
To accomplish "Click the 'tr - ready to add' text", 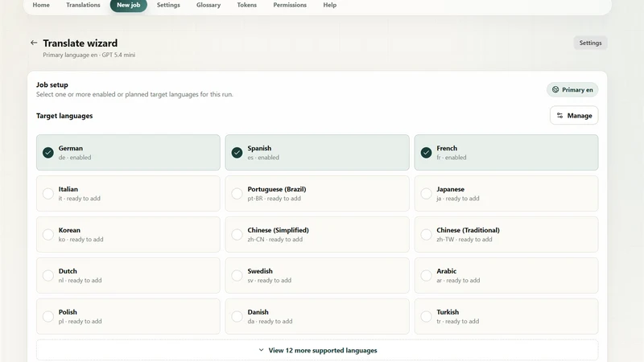I will click(458, 322).
